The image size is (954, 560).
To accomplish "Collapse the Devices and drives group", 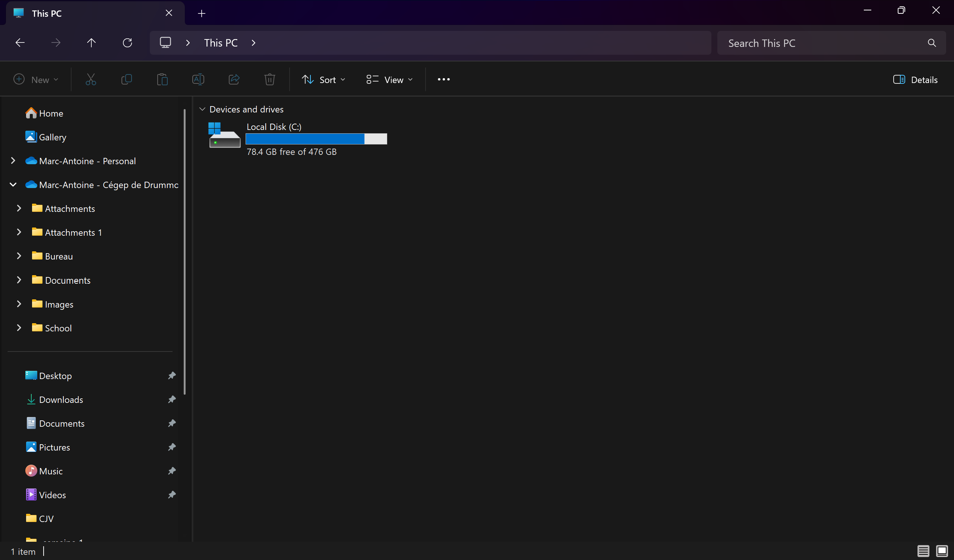I will tap(202, 109).
